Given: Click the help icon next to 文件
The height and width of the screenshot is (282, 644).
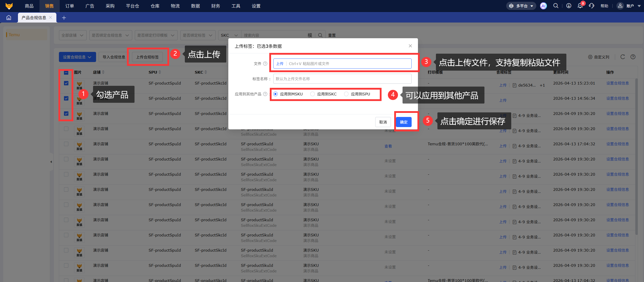Looking at the screenshot, I should 265,64.
